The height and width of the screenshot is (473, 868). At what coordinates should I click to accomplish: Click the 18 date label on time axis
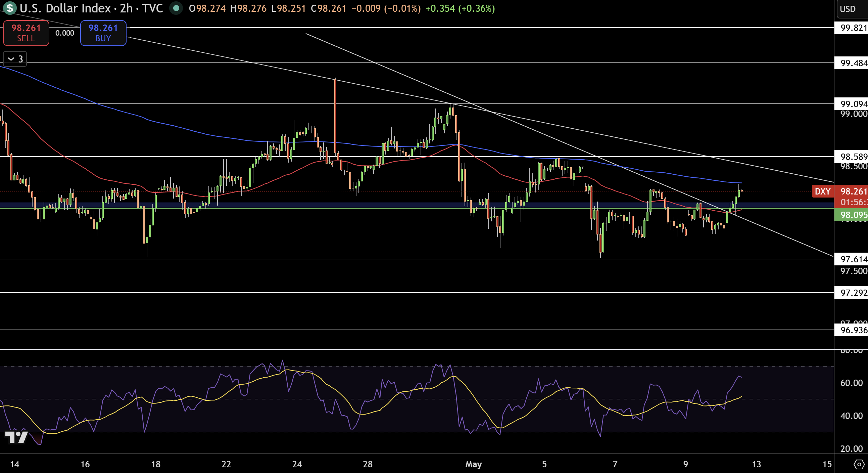coord(156,464)
